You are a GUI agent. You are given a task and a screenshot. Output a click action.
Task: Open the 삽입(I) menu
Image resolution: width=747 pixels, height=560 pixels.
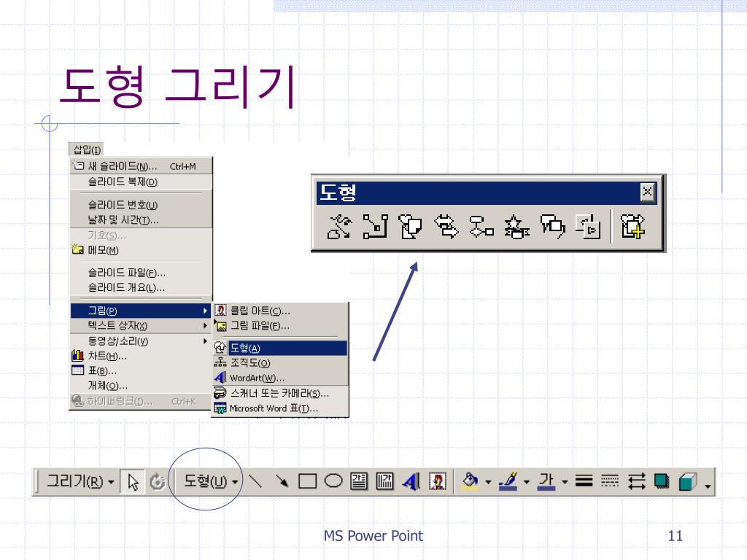click(87, 149)
